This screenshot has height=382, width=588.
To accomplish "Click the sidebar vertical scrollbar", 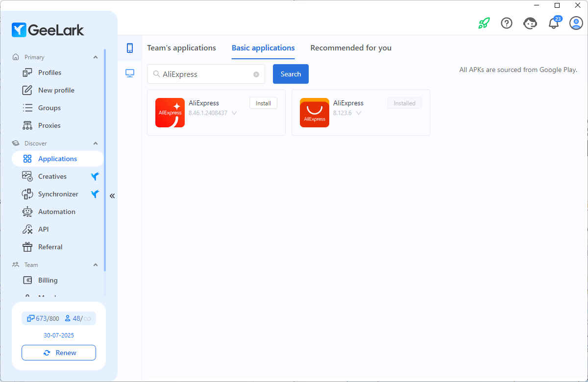I will tap(105, 160).
